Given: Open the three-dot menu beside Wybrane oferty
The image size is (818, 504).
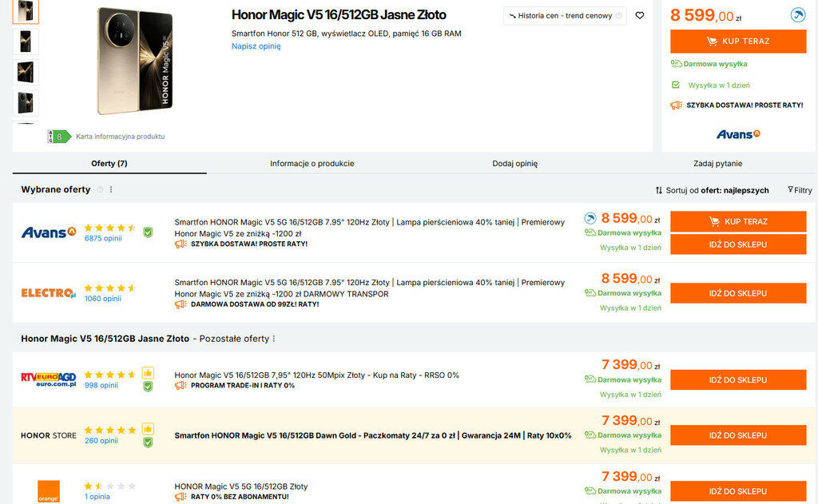Looking at the screenshot, I should point(111,190).
